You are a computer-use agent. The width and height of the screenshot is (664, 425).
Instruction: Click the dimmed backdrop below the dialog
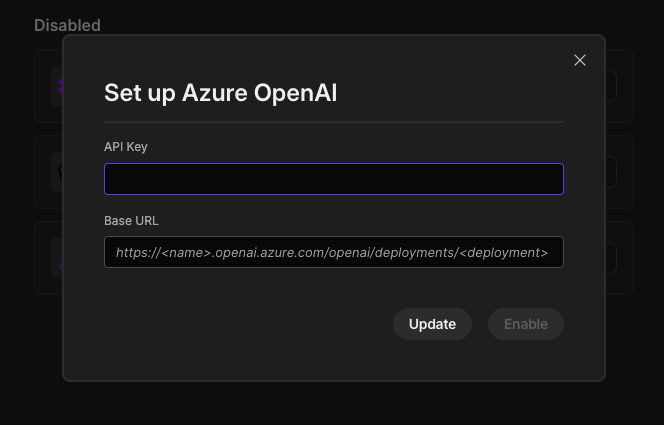pyautogui.click(x=332, y=403)
